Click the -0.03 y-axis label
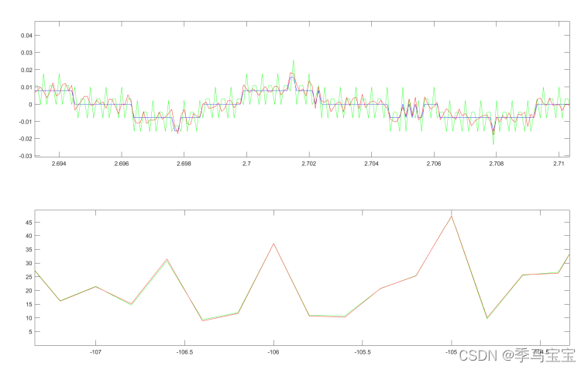This screenshot has height=370, width=588. point(26,156)
